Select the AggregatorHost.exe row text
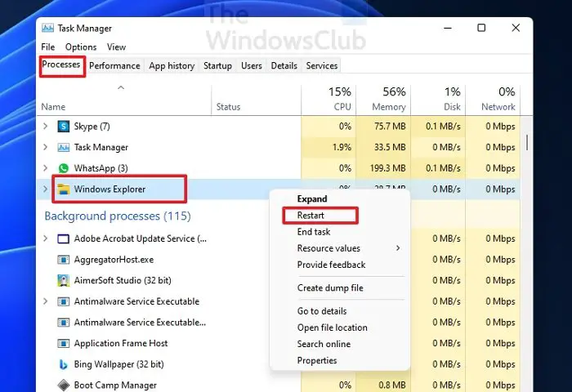The height and width of the screenshot is (392, 572). (x=114, y=260)
